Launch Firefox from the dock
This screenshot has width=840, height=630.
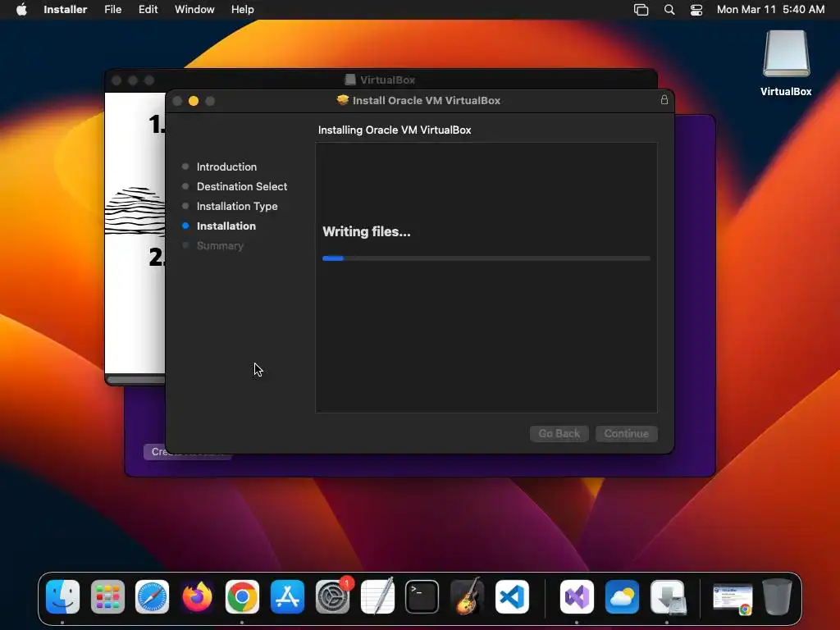[x=197, y=597]
